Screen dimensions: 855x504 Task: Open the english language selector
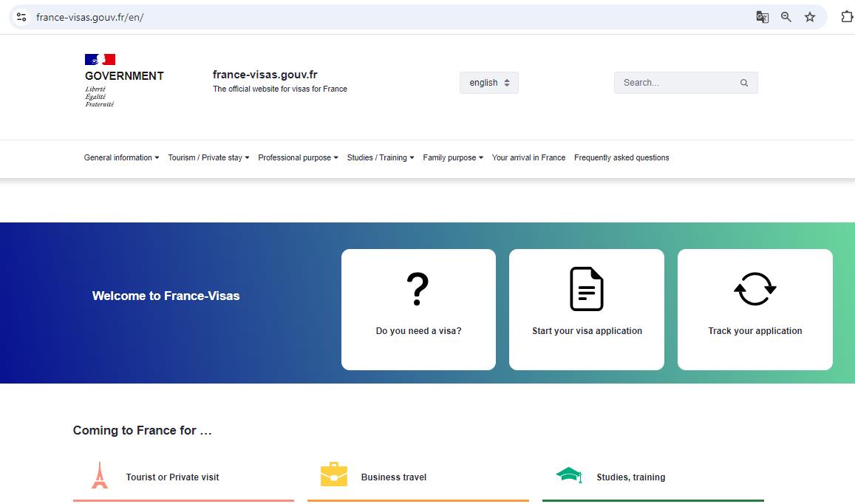coord(489,83)
